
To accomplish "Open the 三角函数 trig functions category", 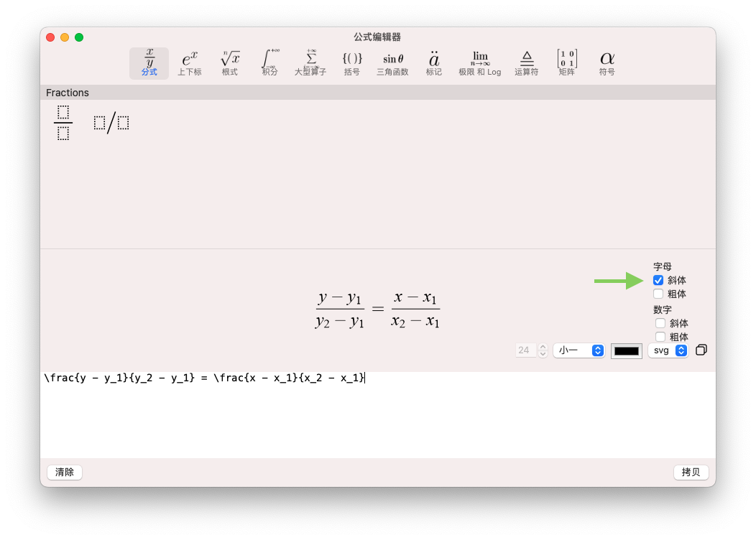I will (392, 63).
